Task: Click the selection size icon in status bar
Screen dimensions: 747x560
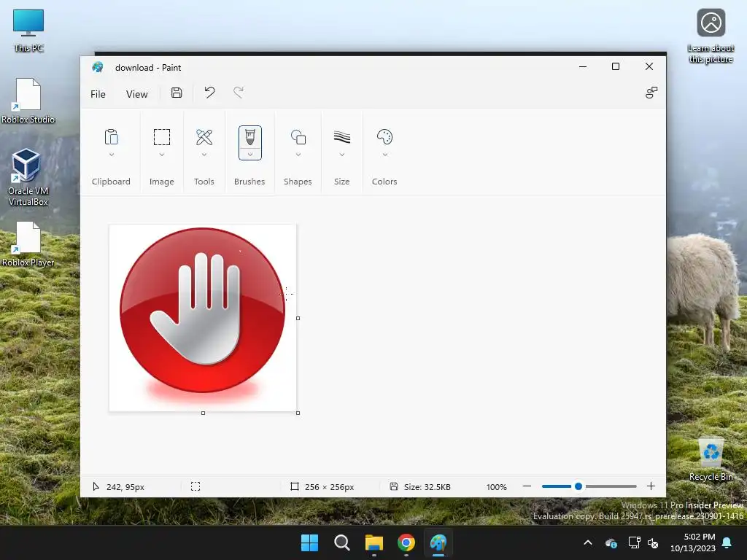Action: [196, 486]
